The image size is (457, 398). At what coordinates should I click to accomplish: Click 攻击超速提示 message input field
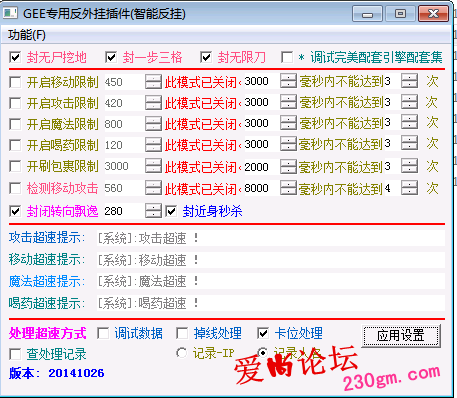271,238
